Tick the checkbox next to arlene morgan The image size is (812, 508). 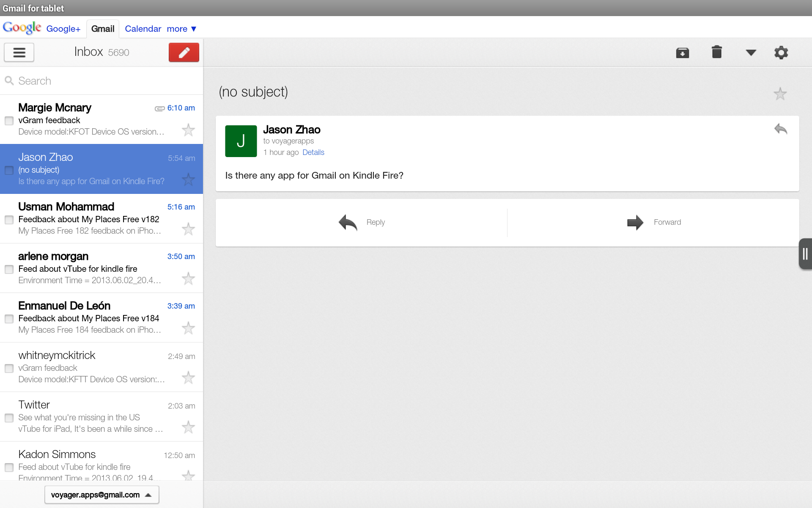click(9, 269)
